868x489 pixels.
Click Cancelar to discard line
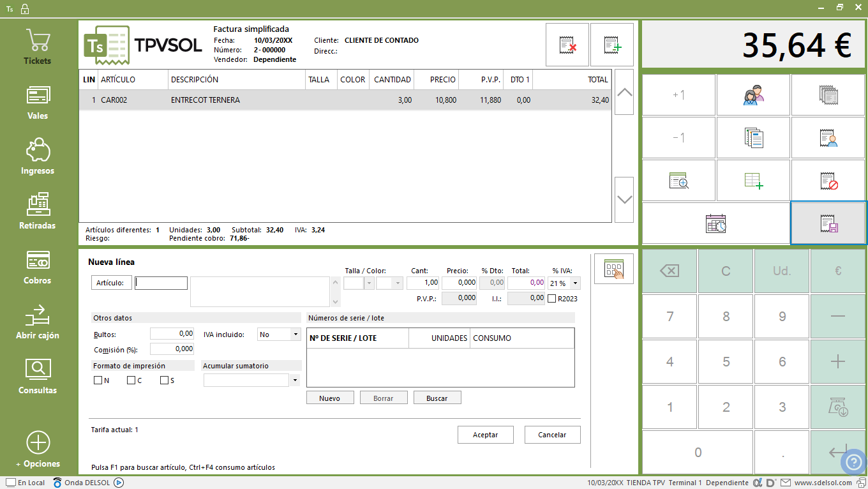(x=553, y=435)
